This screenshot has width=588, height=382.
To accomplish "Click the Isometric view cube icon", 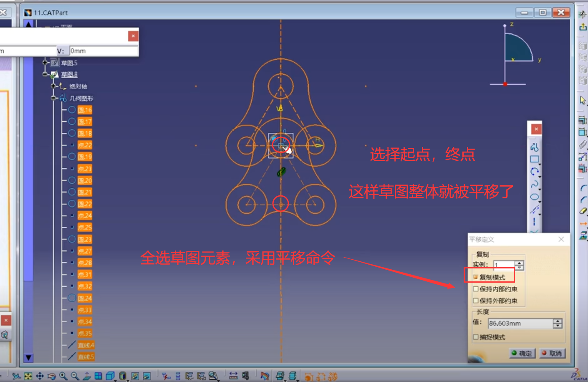I will (x=110, y=376).
